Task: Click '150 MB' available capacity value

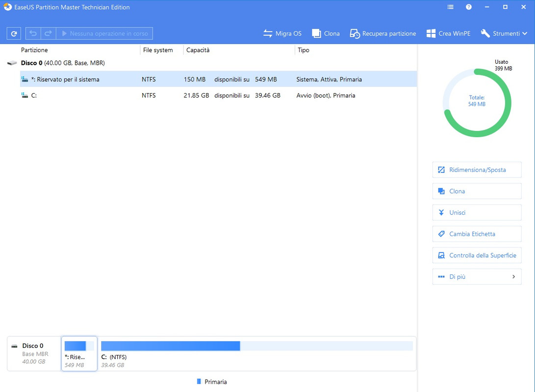Action: (x=195, y=79)
